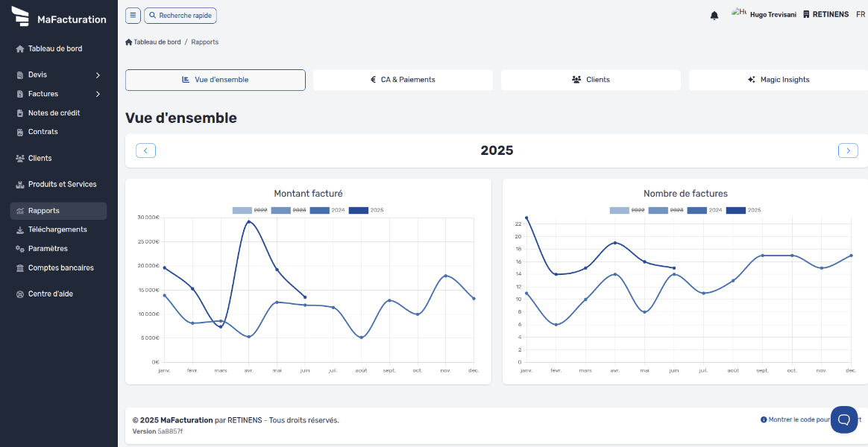The width and height of the screenshot is (868, 447).
Task: Open the Magic Insights tab
Action: [x=777, y=80]
